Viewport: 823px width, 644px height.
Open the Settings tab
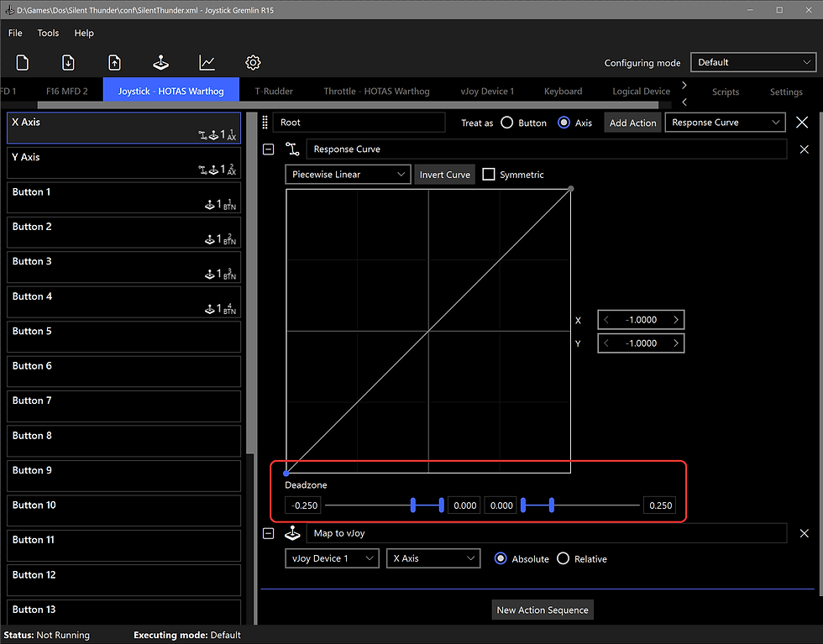coord(786,92)
